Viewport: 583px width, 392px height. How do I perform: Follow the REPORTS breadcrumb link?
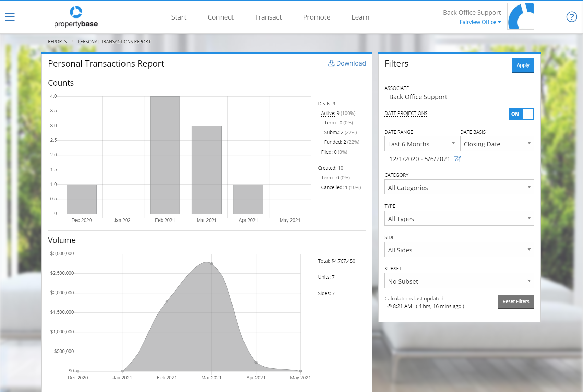coord(57,41)
